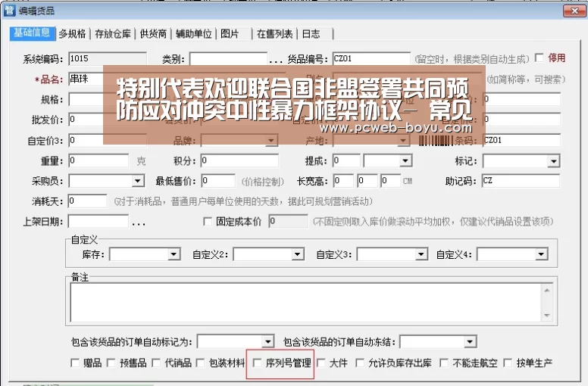Open the 采购员 dropdown

coord(138,181)
